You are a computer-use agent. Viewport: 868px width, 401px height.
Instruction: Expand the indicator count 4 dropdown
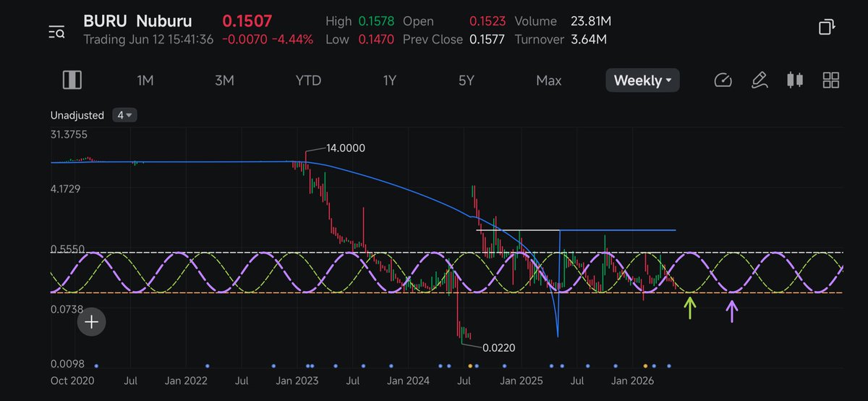(x=125, y=115)
